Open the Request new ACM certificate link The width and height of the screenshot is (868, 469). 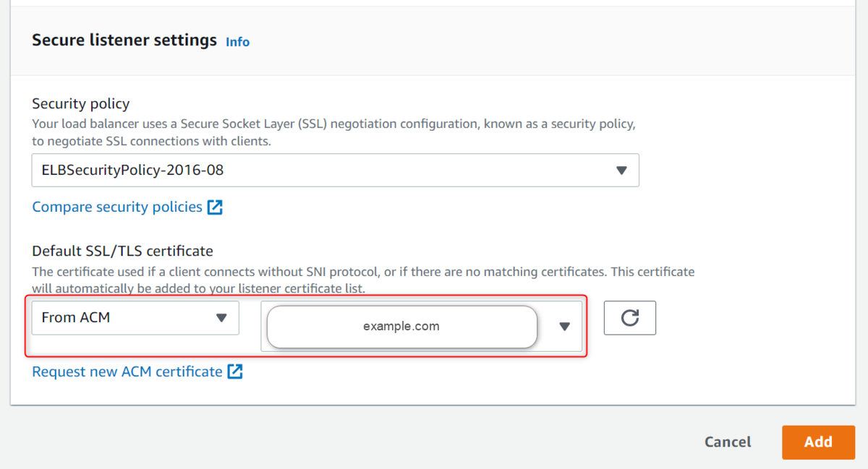(x=127, y=372)
